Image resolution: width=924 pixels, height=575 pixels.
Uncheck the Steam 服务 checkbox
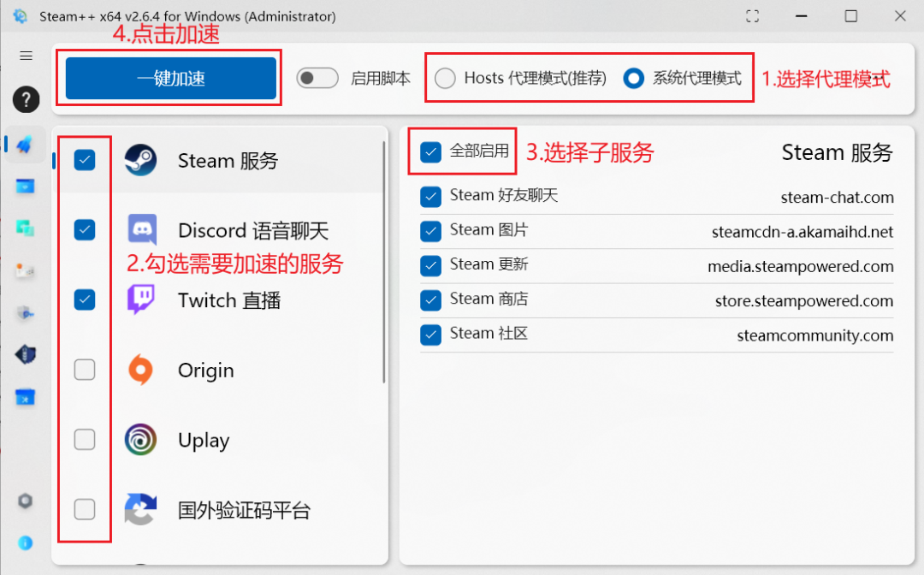point(85,160)
